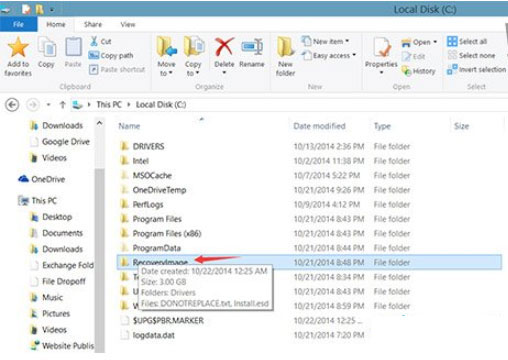The width and height of the screenshot is (508, 360).
Task: Click the Up one level arrow
Action: [x=62, y=105]
